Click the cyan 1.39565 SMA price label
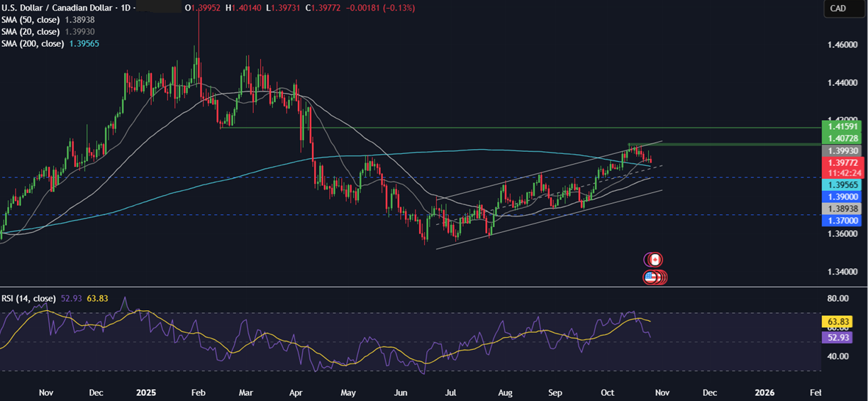Viewport: 868px width, 401px height. tap(840, 184)
